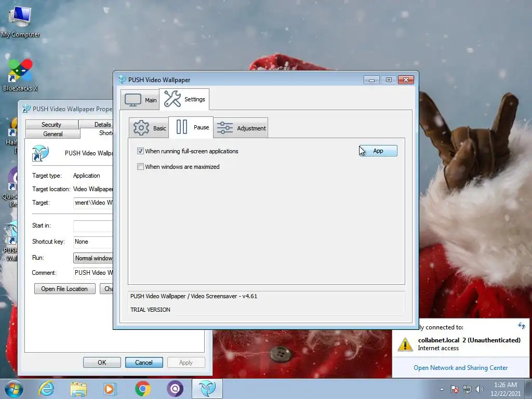Open the Basic settings tab

[149, 128]
